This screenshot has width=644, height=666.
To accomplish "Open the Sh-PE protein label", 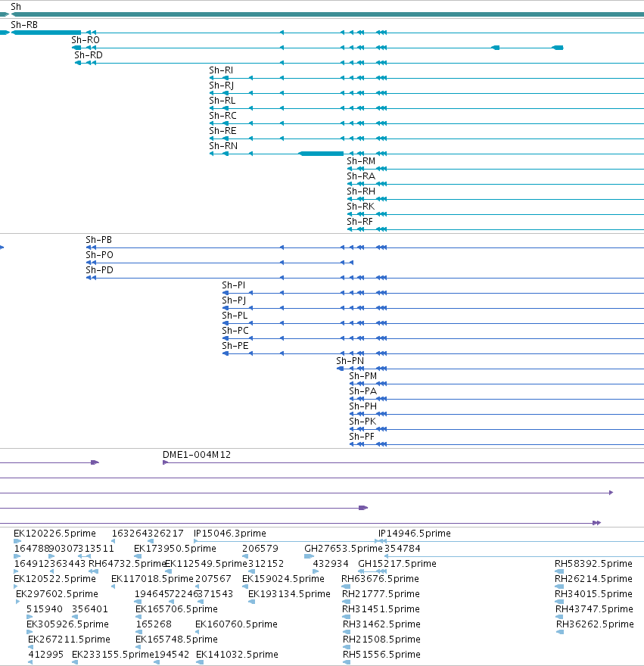I will [235, 346].
